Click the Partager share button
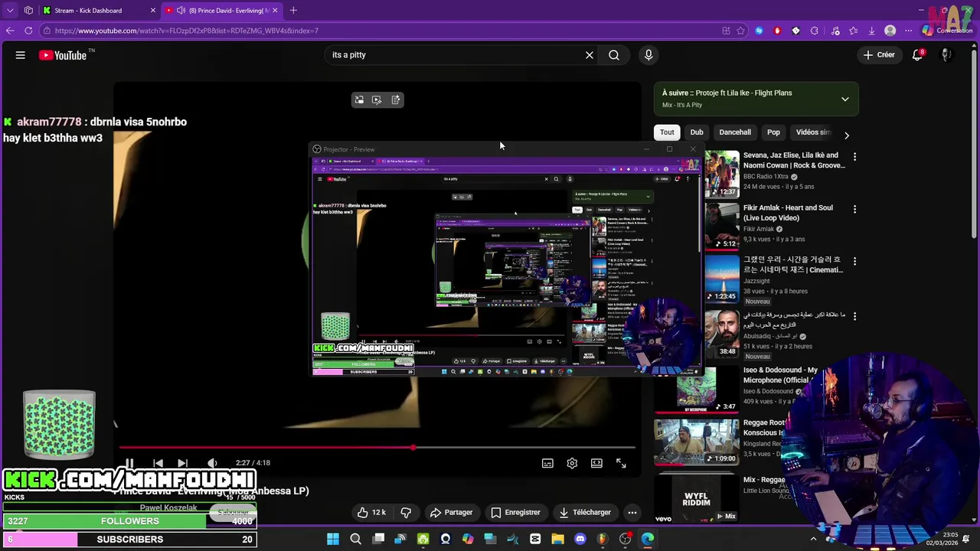Screen dimensions: 980x551 point(451,513)
